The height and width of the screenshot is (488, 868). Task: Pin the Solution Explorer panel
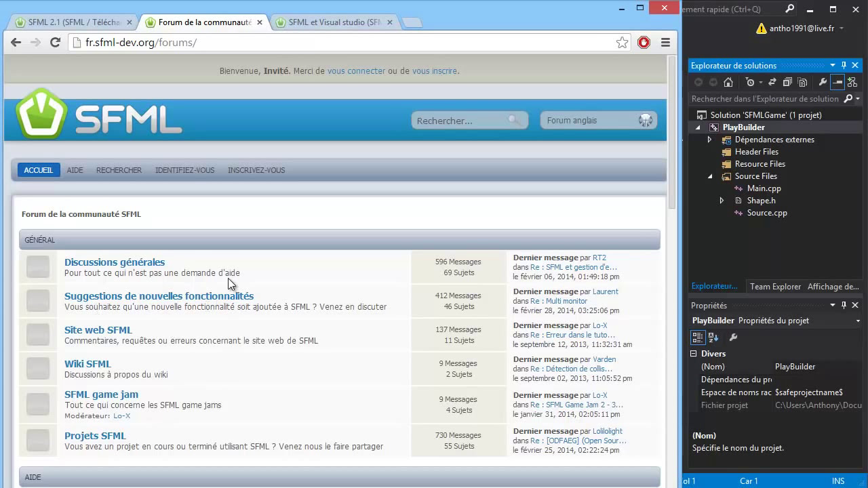click(844, 65)
